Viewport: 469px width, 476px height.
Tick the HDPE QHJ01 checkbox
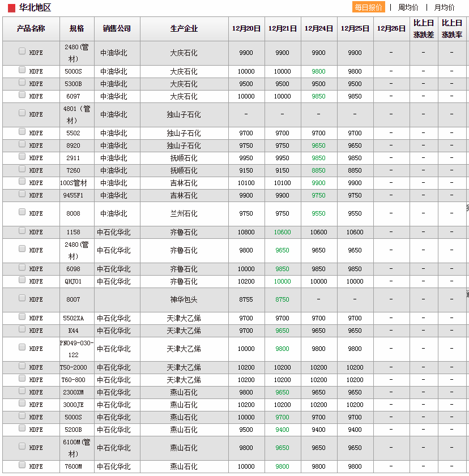[22, 280]
